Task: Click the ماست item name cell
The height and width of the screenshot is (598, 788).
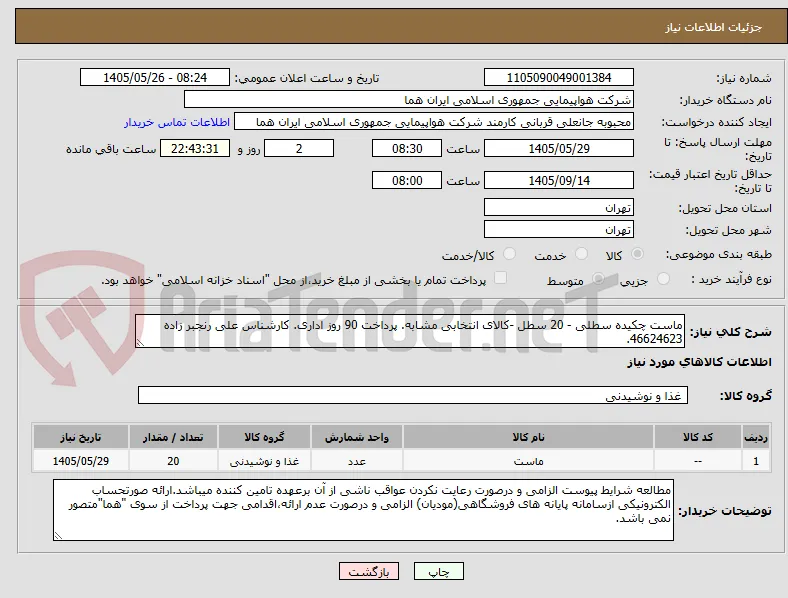Action: pyautogui.click(x=528, y=461)
